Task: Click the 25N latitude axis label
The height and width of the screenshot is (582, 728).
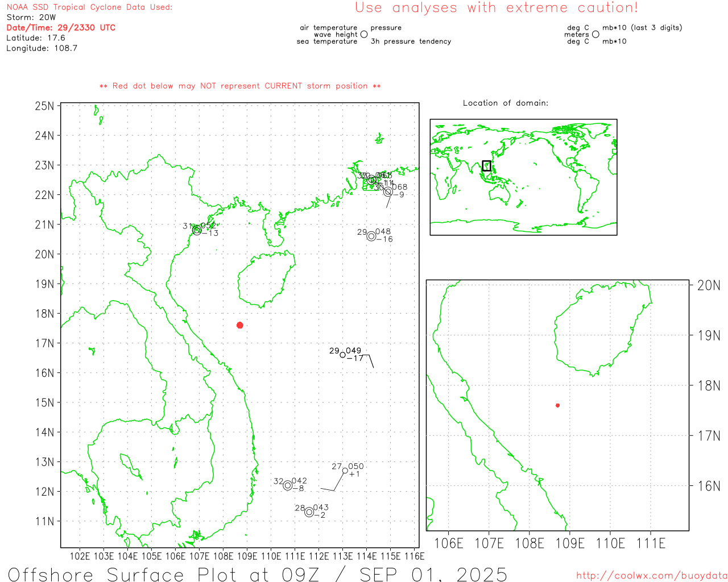Action: [44, 106]
